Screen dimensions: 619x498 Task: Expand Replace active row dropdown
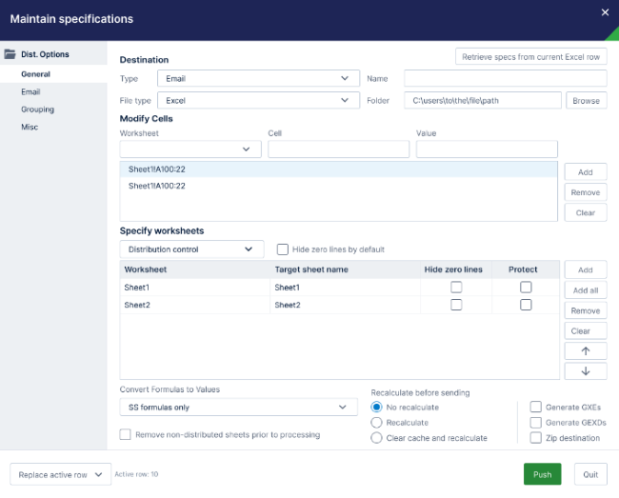pos(59,475)
